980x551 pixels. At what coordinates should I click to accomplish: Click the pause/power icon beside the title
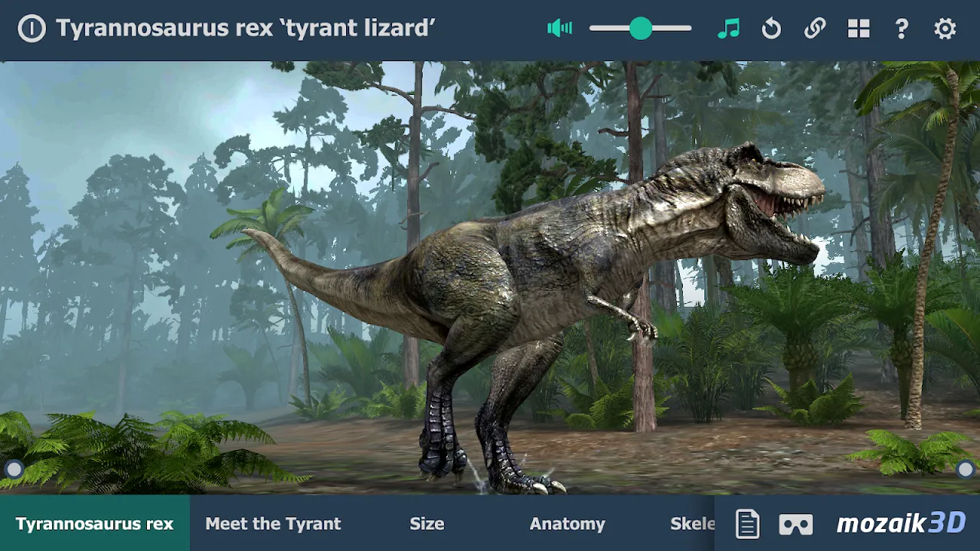(31, 29)
